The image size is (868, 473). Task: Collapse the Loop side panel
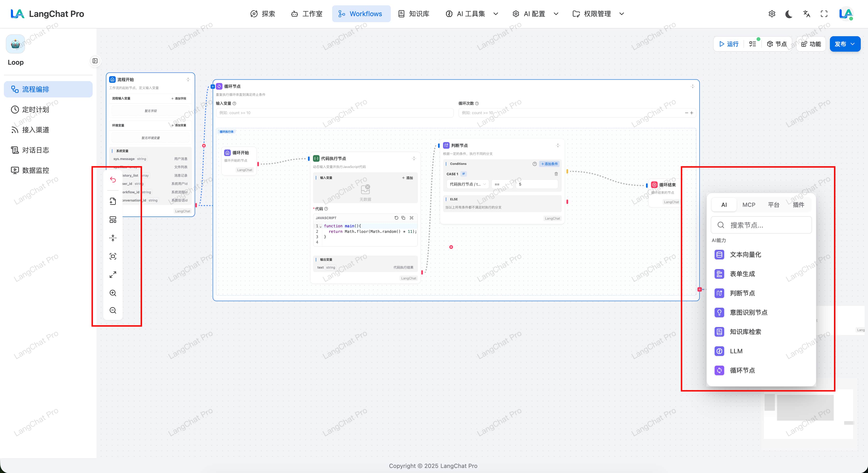(x=95, y=61)
